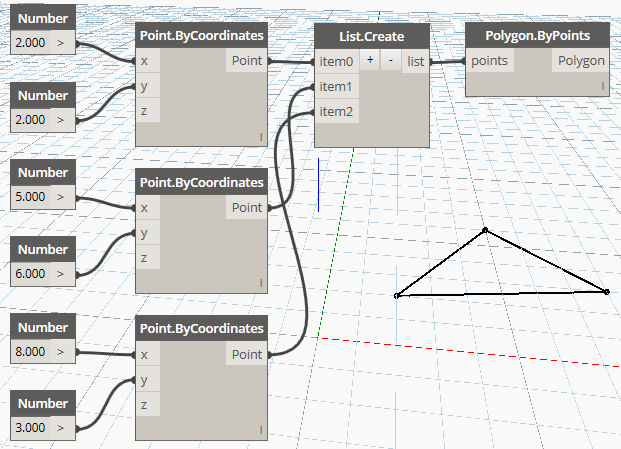Image resolution: width=621 pixels, height=449 pixels.
Task: Click the top vertex of the triangle preview
Action: [485, 230]
